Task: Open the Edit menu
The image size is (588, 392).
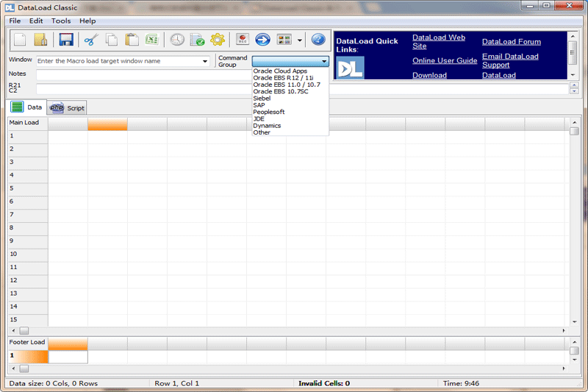Action: click(36, 21)
